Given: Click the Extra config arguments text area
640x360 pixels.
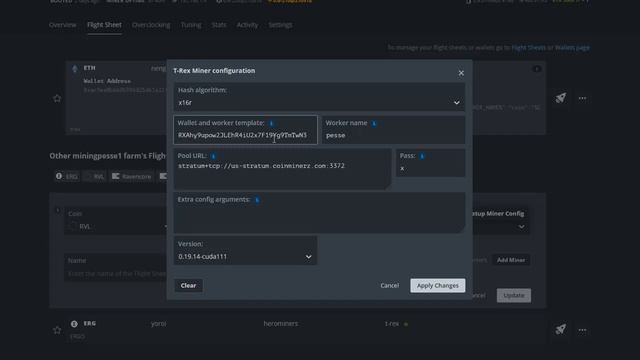Looking at the screenshot, I should pos(319,213).
